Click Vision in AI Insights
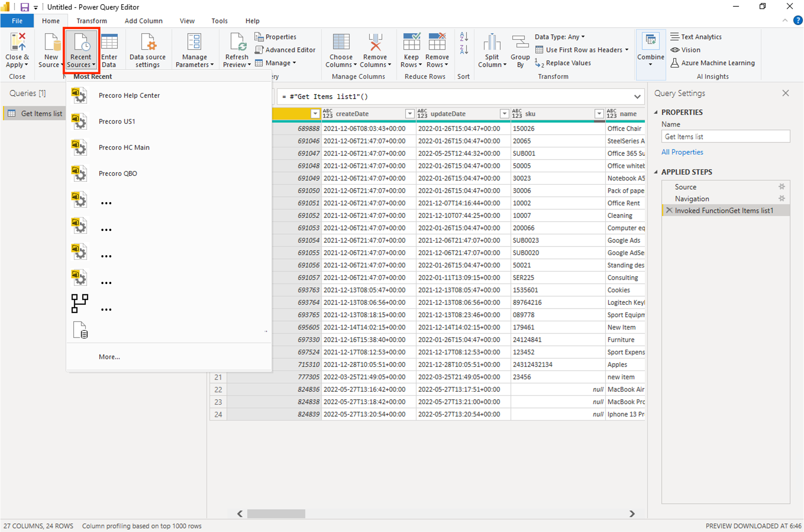The height and width of the screenshot is (532, 804). (x=685, y=50)
